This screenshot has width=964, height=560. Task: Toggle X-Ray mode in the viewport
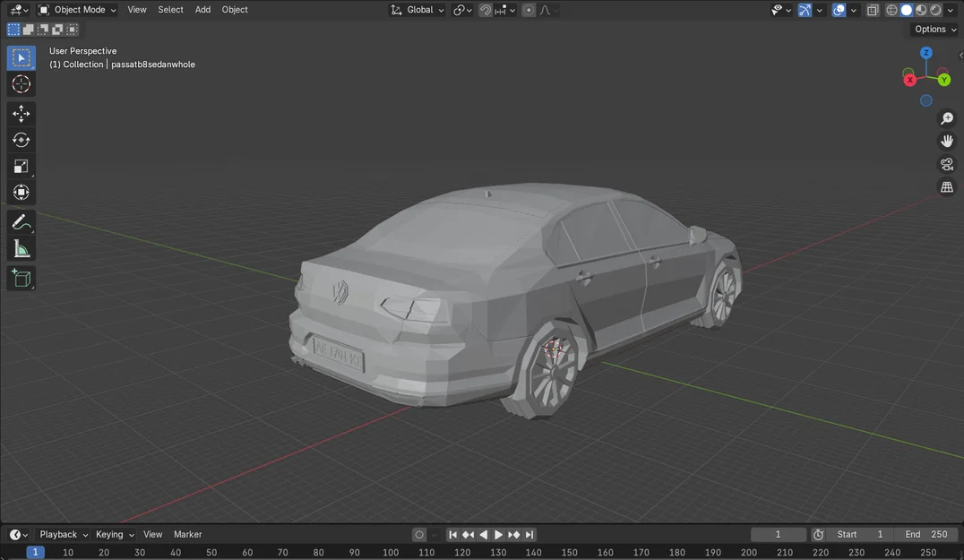pos(872,10)
